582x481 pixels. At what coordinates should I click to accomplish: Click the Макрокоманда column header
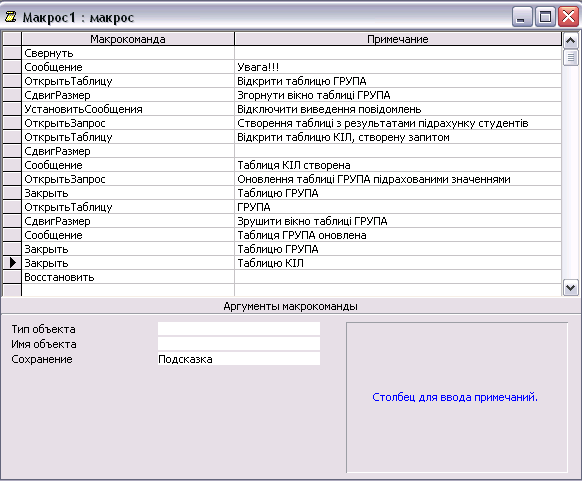128,39
